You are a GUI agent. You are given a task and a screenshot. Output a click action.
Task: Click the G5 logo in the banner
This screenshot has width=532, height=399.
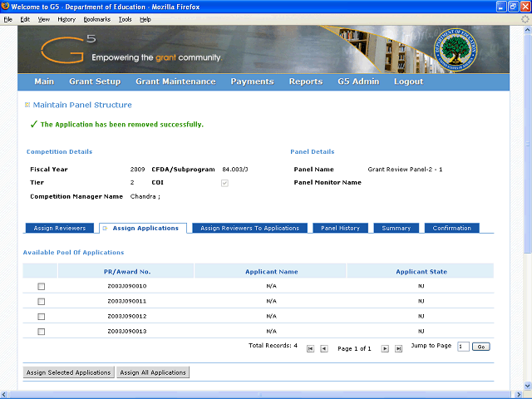pos(68,49)
